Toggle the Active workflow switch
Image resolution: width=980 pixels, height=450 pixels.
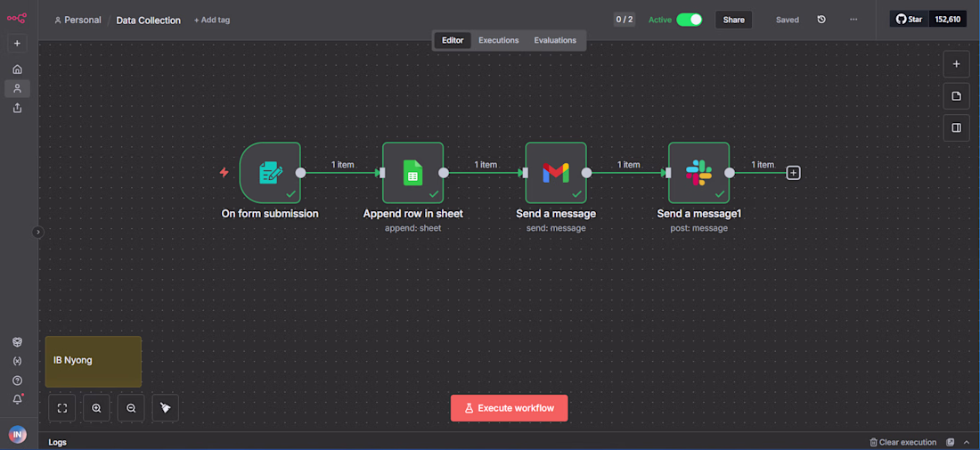pos(689,20)
